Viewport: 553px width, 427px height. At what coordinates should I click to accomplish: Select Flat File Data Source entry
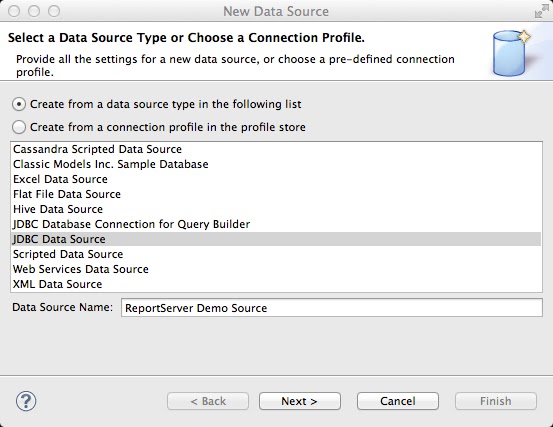point(276,194)
